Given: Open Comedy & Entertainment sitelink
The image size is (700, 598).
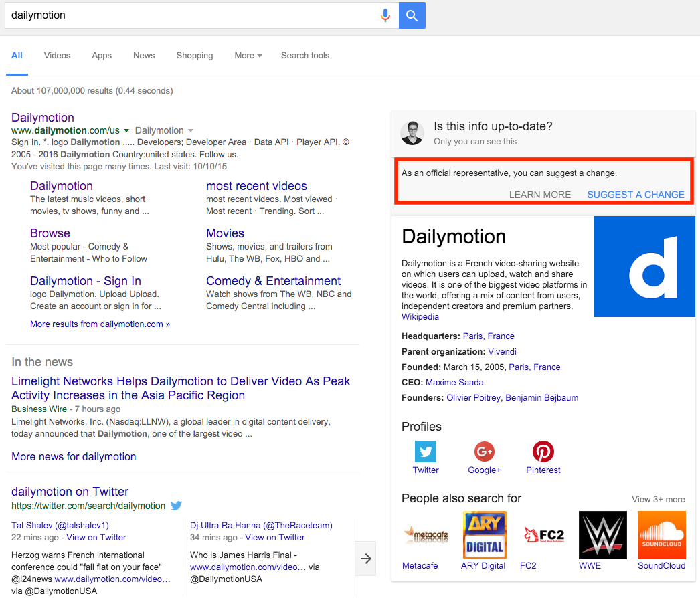Looking at the screenshot, I should (x=273, y=281).
